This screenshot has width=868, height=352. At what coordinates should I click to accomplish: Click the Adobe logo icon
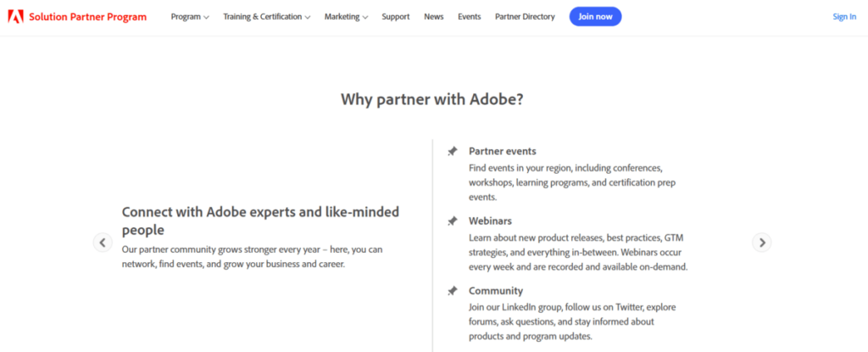[x=15, y=17]
